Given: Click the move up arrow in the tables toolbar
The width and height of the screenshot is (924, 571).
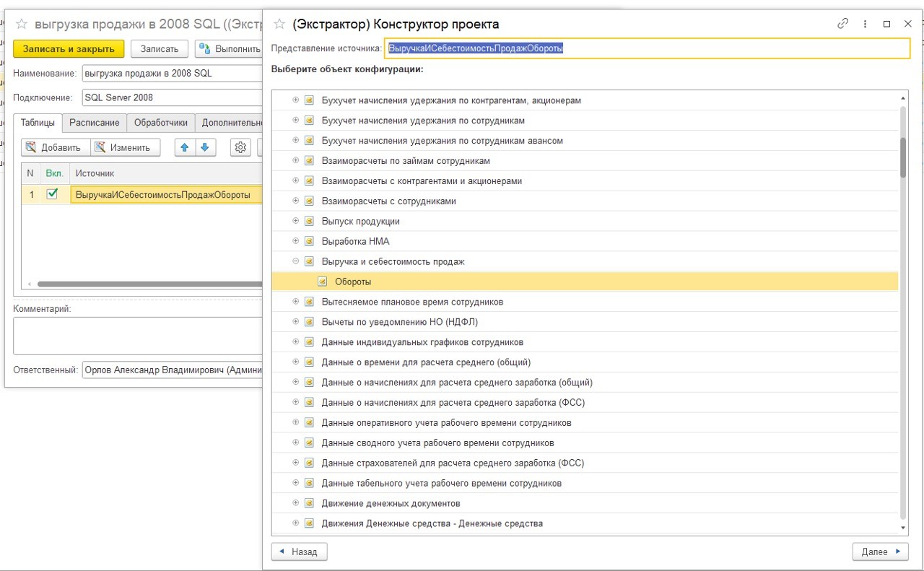Looking at the screenshot, I should [185, 147].
